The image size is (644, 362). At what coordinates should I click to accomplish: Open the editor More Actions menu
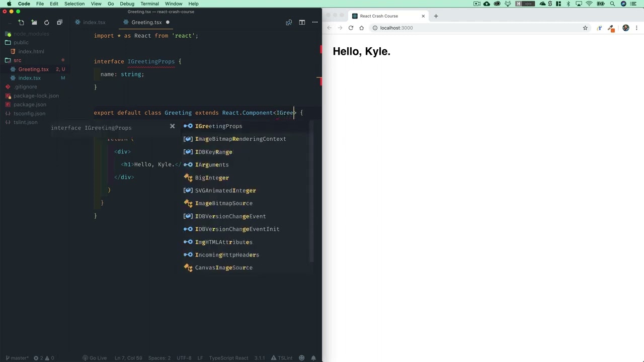315,22
